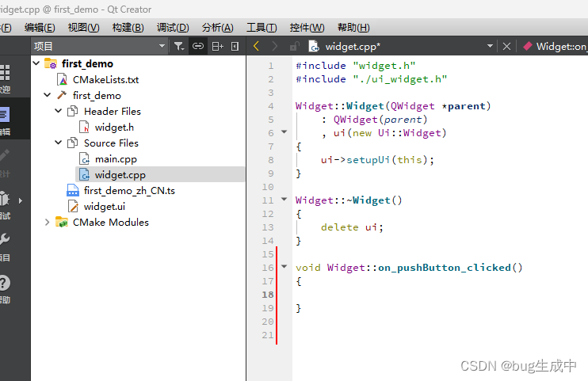Collapse the Header Files folder
Screen dimensions: 588x381
click(58, 111)
